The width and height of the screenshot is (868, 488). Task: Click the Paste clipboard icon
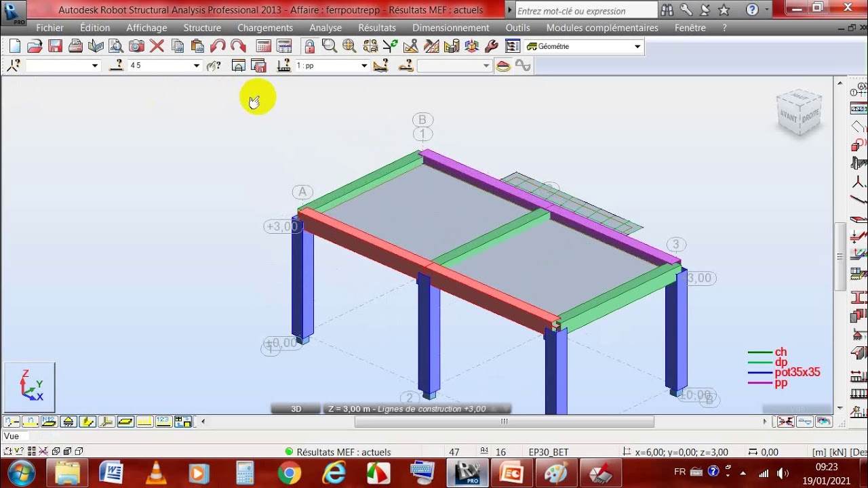tap(197, 46)
